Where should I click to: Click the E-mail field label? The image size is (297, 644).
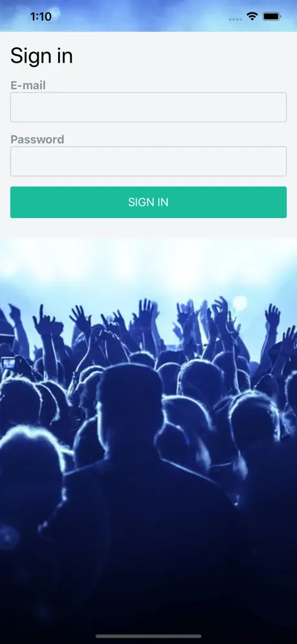pyautogui.click(x=28, y=85)
